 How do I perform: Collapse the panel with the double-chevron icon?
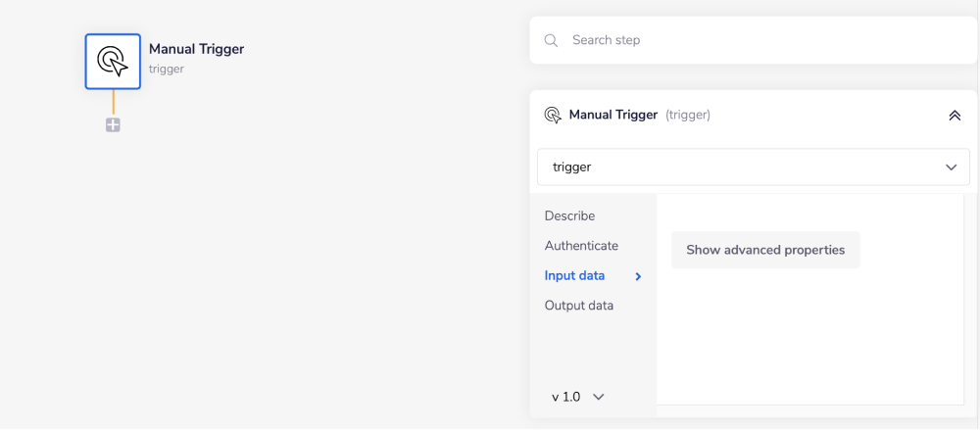point(955,115)
